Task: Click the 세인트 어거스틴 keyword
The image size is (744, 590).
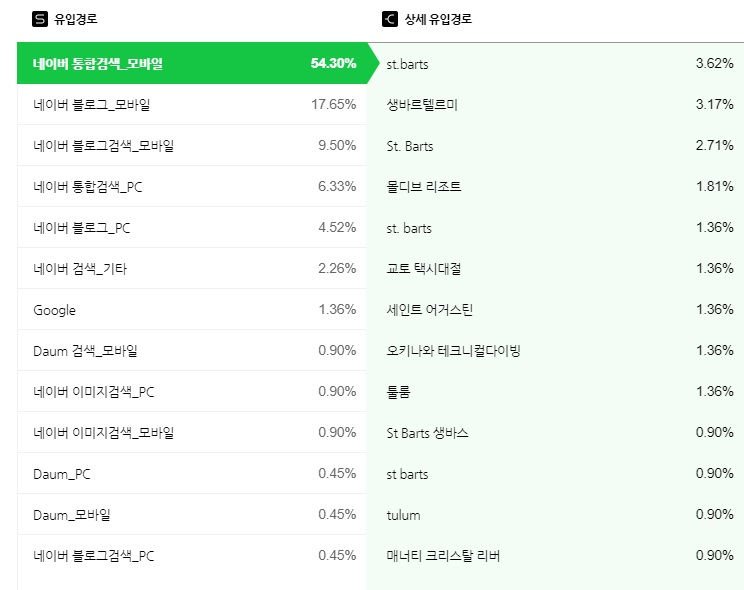Action: coord(429,309)
